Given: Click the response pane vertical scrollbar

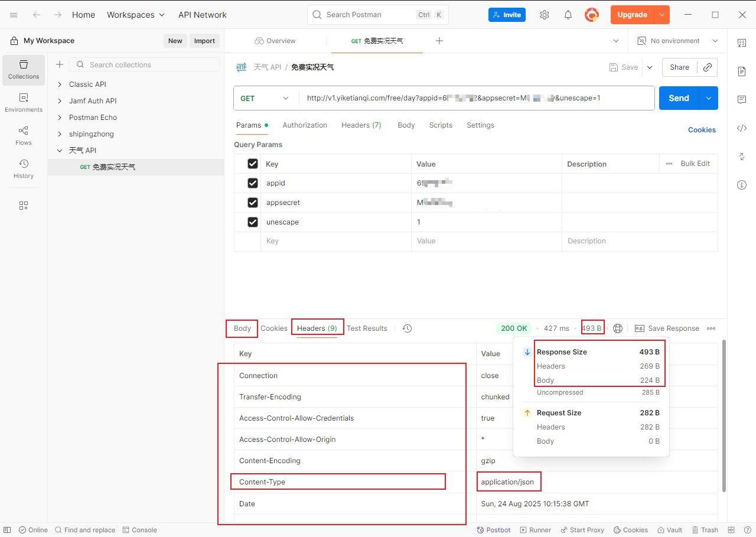Looking at the screenshot, I should [x=723, y=414].
